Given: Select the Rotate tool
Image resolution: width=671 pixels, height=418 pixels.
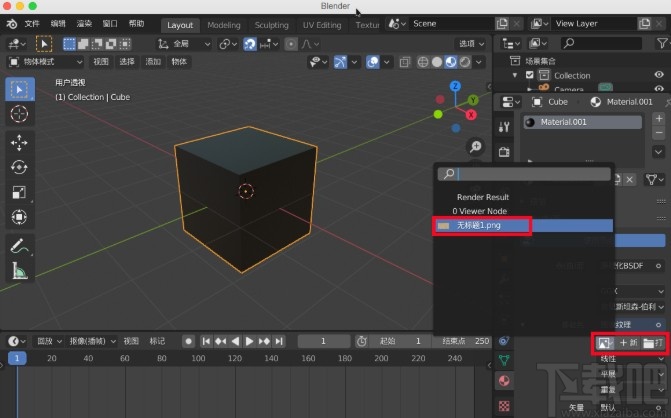Looking at the screenshot, I should (x=19, y=167).
